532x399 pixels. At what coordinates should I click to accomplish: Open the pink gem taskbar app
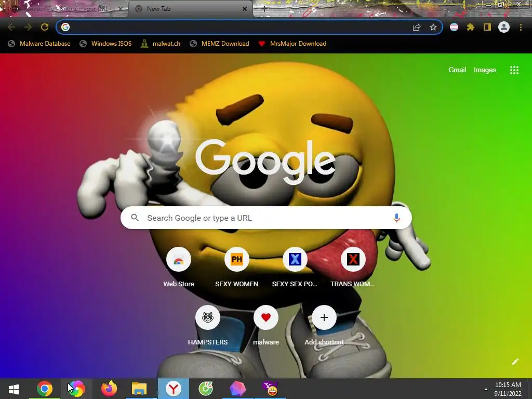(x=238, y=389)
